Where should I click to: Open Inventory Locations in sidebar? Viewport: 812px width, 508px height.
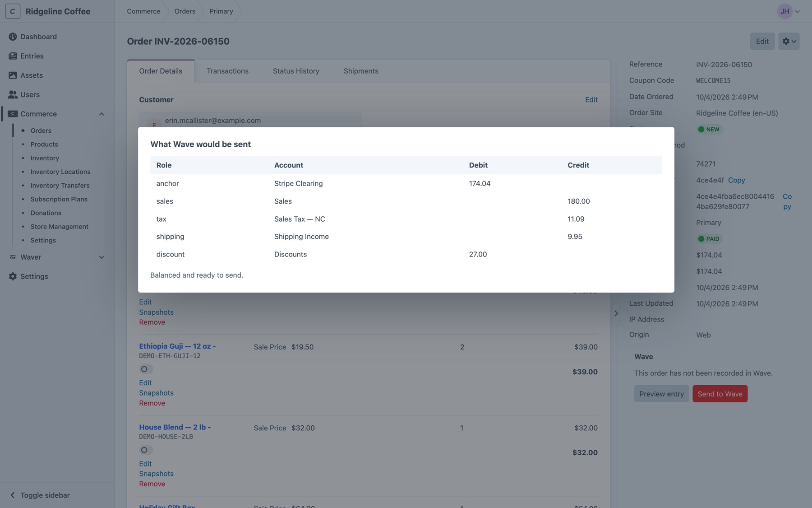coord(60,172)
